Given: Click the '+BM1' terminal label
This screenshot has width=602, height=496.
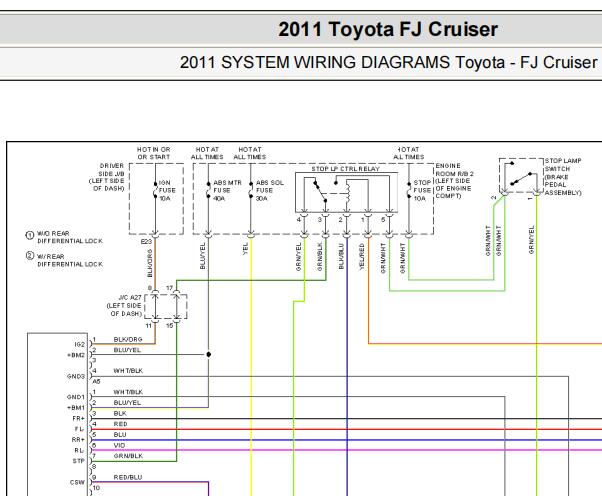Looking at the screenshot, I should coord(76,408).
